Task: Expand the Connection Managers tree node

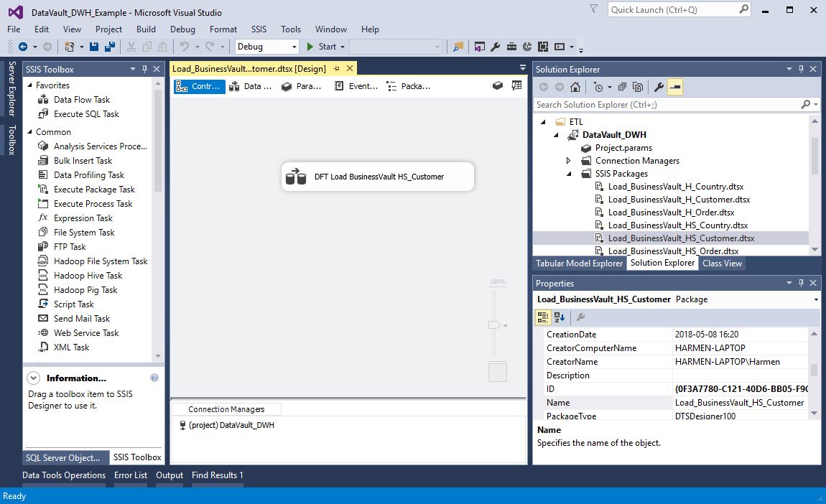Action: pos(568,161)
